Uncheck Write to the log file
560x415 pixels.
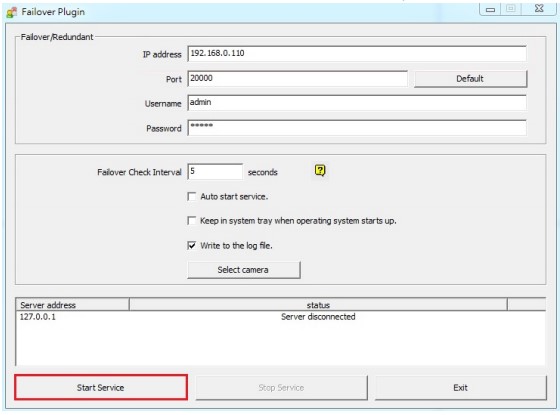192,245
